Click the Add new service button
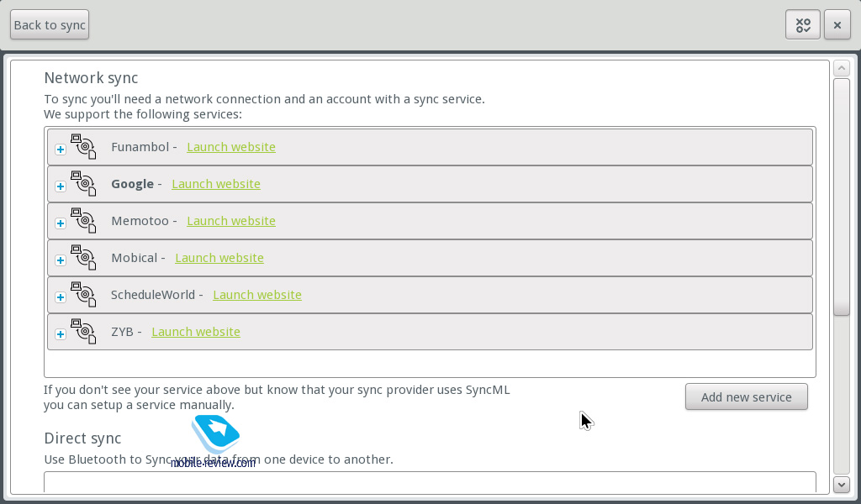 coord(747,396)
